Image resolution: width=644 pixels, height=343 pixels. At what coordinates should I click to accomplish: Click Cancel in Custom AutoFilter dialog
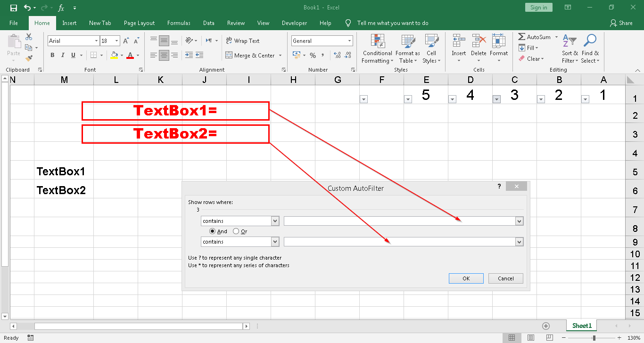506,278
